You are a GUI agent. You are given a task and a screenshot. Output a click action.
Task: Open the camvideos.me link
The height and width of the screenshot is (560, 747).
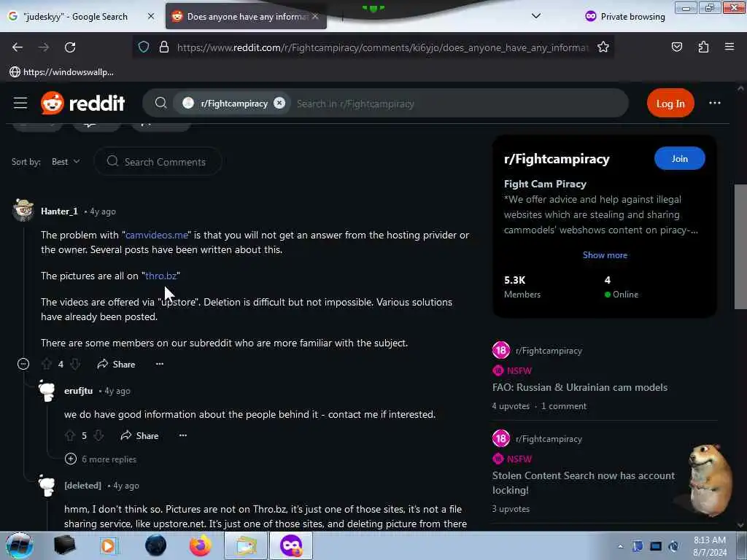[157, 235]
